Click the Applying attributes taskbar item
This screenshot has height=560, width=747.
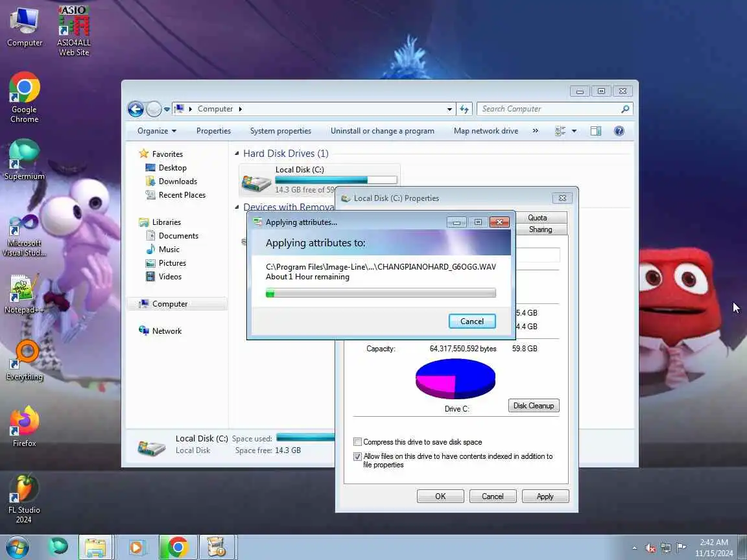tap(217, 547)
